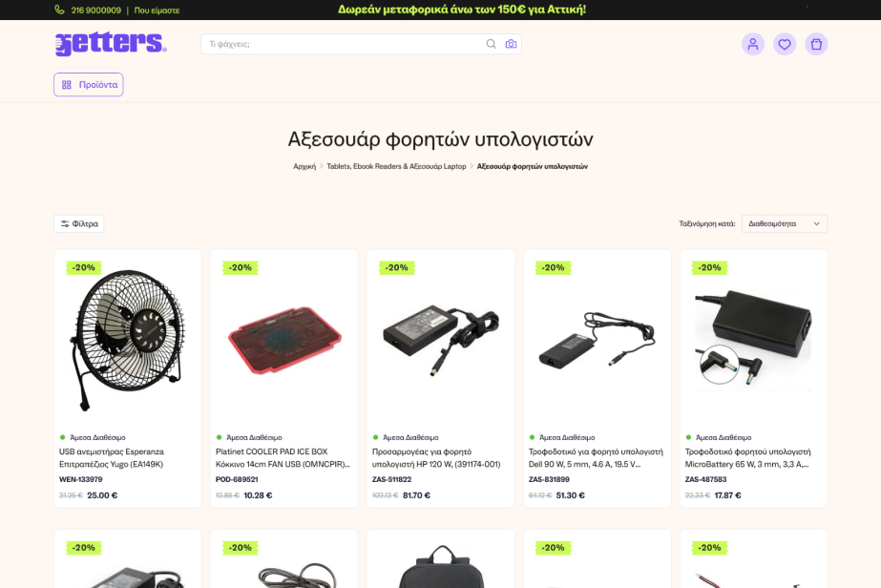Click the phone icon in top bar
Viewport: 881px width, 588px height.
(x=59, y=10)
